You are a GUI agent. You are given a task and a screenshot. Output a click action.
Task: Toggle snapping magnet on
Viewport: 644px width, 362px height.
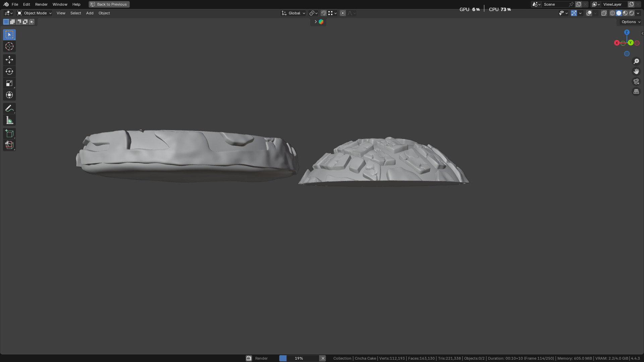tap(324, 13)
